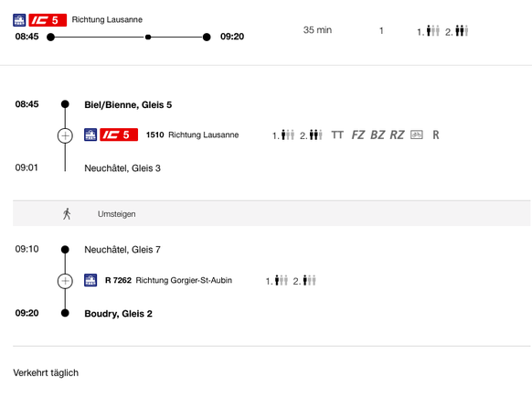The width and height of the screenshot is (532, 399).
Task: Click the blue train icon next to R 7262
Action: (90, 280)
